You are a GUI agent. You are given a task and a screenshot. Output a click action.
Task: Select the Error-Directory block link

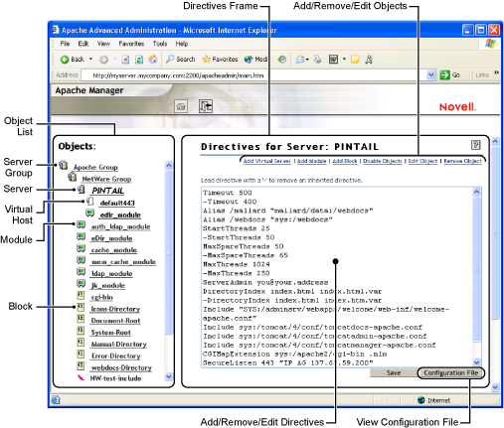tap(115, 356)
